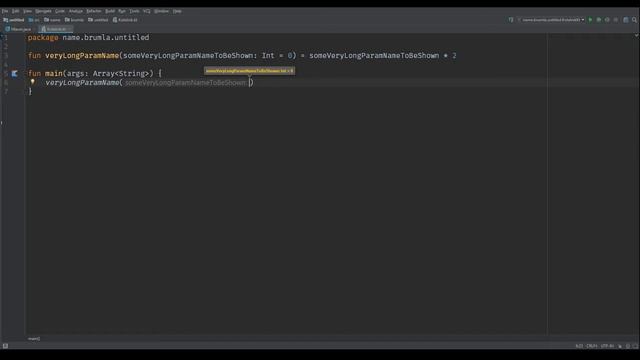640x360 pixels.
Task: Click the src folder breadcrumb
Action: click(34, 20)
